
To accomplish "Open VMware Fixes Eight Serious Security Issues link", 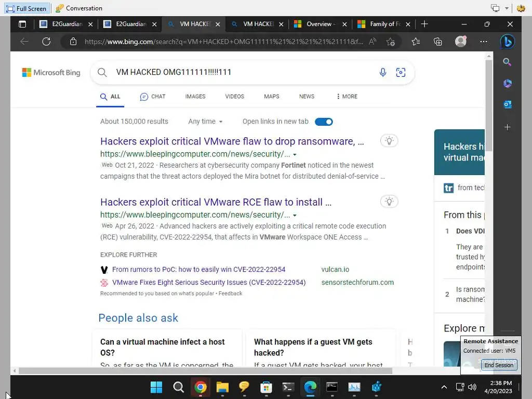I will click(209, 282).
